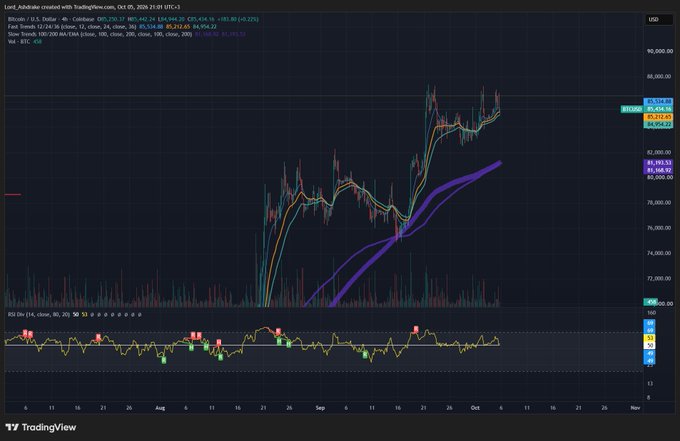Click the 80,000.00 price scale label
680x441 pixels.
click(659, 177)
